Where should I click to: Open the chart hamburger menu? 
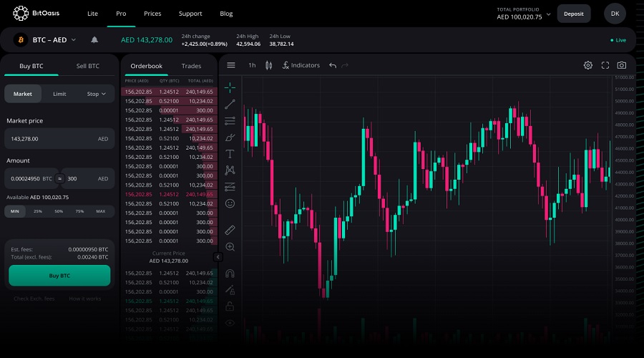[231, 65]
